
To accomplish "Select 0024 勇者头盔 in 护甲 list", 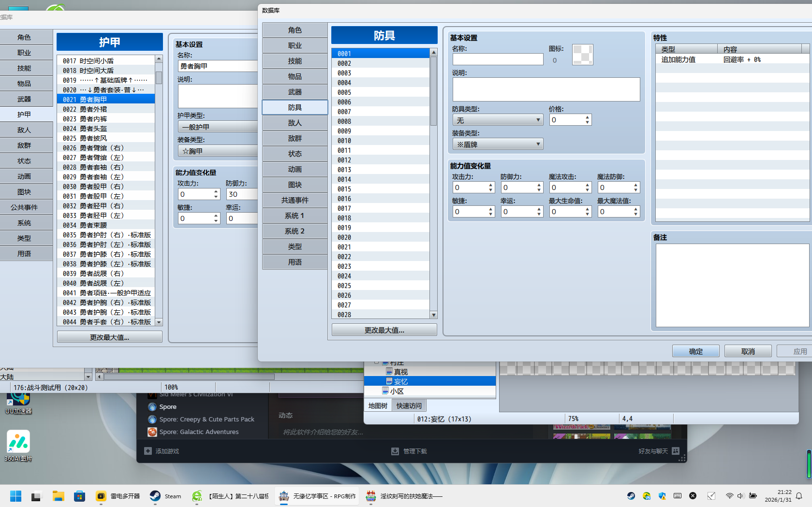I will 106,129.
